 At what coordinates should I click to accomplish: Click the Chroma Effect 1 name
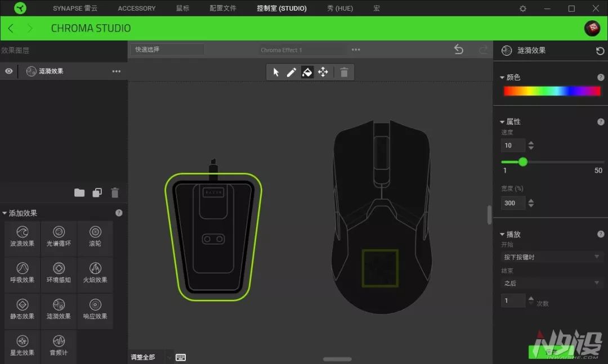point(281,50)
